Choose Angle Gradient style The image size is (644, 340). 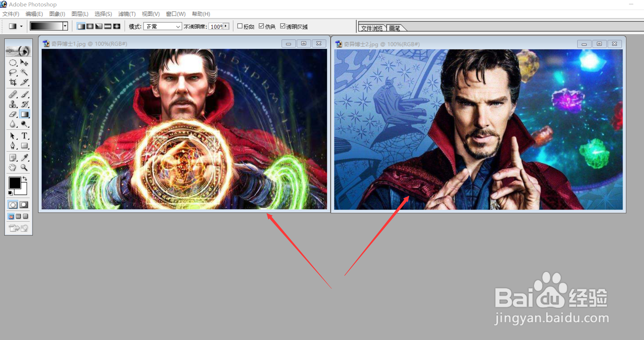[x=99, y=26]
